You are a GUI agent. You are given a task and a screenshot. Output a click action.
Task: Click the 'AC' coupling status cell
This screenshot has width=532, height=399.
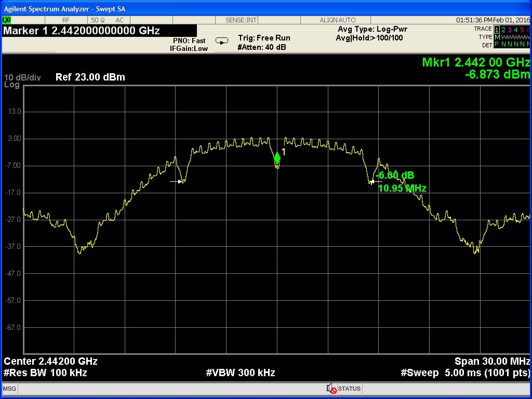119,20
